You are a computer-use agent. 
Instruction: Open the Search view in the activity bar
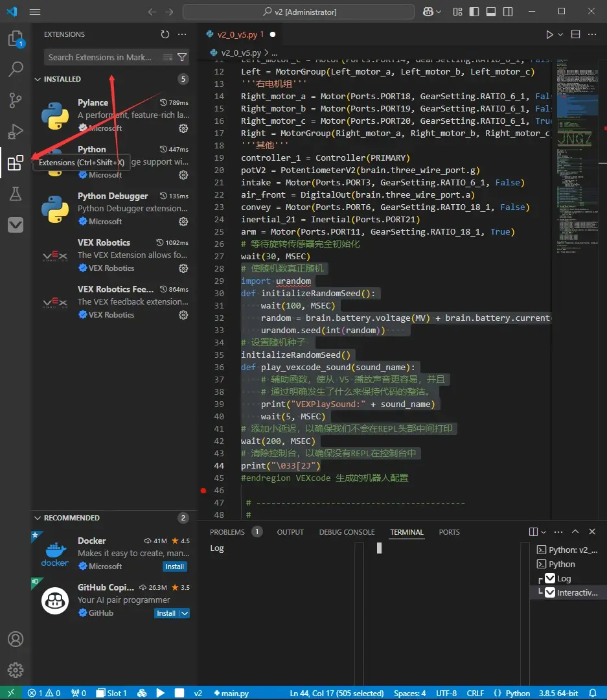[16, 69]
